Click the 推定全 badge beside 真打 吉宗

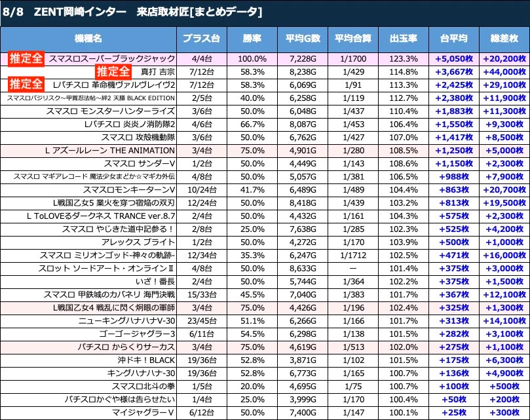click(113, 71)
